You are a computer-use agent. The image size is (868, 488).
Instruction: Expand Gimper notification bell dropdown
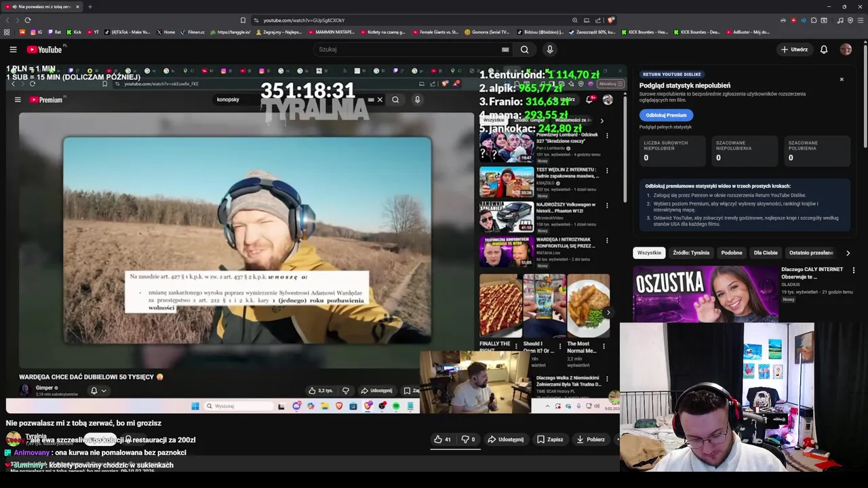(x=98, y=390)
